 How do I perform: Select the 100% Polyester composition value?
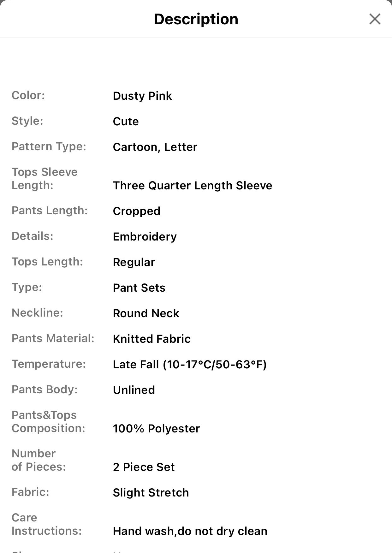156,429
